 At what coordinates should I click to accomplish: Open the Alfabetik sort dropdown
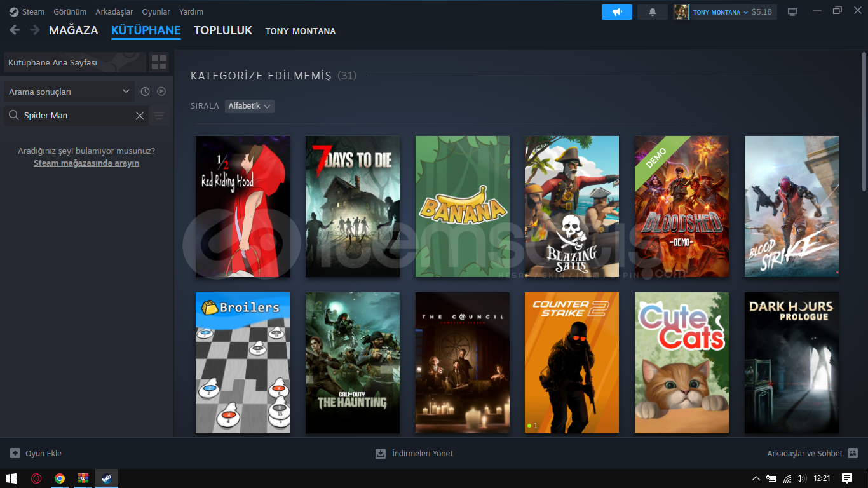(x=250, y=106)
